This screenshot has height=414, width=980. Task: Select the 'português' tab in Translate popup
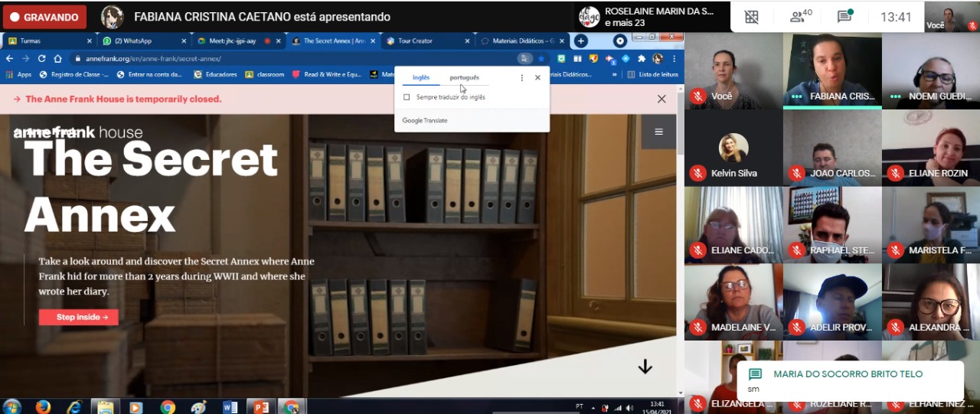pos(464,77)
